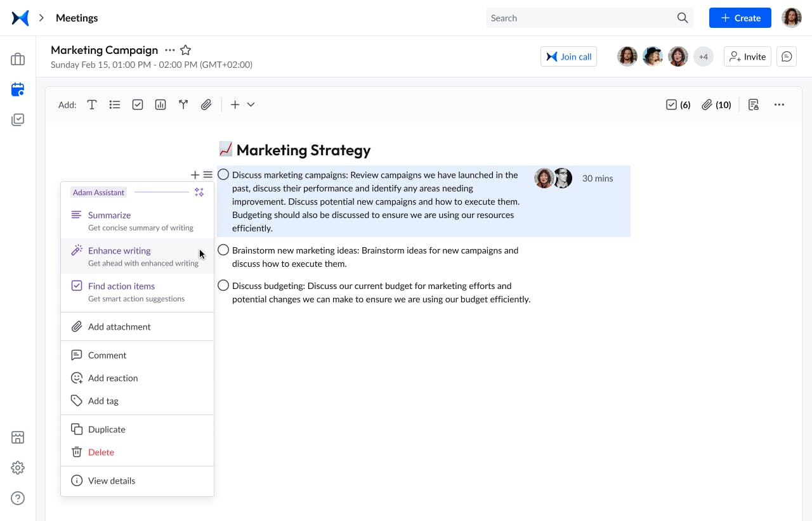Image resolution: width=812 pixels, height=521 pixels.
Task: Toggle the 'Discuss budgeting' item circle
Action: click(x=223, y=285)
